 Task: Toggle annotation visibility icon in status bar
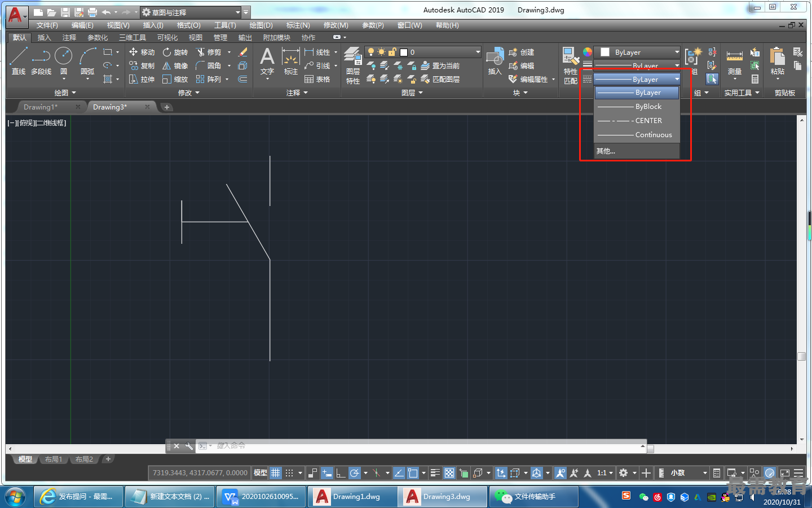click(x=561, y=473)
